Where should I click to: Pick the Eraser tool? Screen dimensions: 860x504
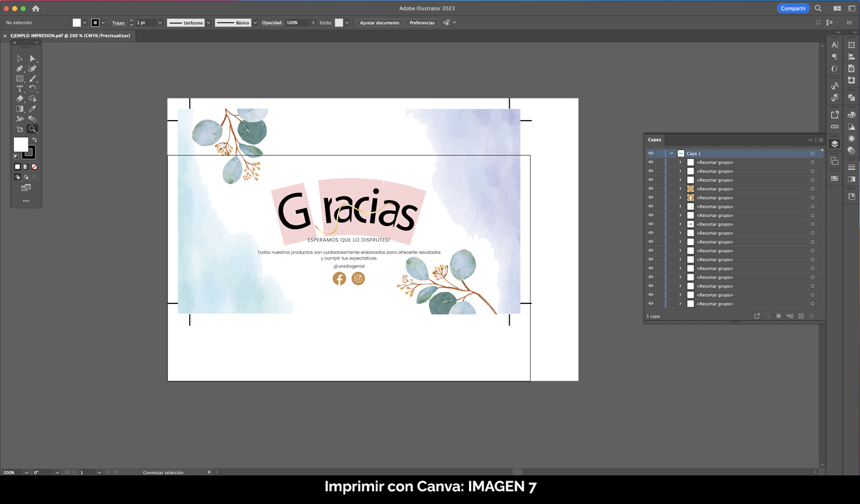pos(19,98)
